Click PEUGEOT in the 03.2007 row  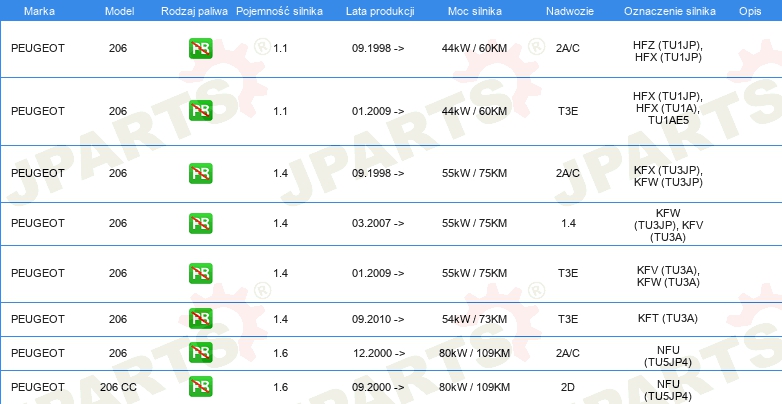click(38, 223)
